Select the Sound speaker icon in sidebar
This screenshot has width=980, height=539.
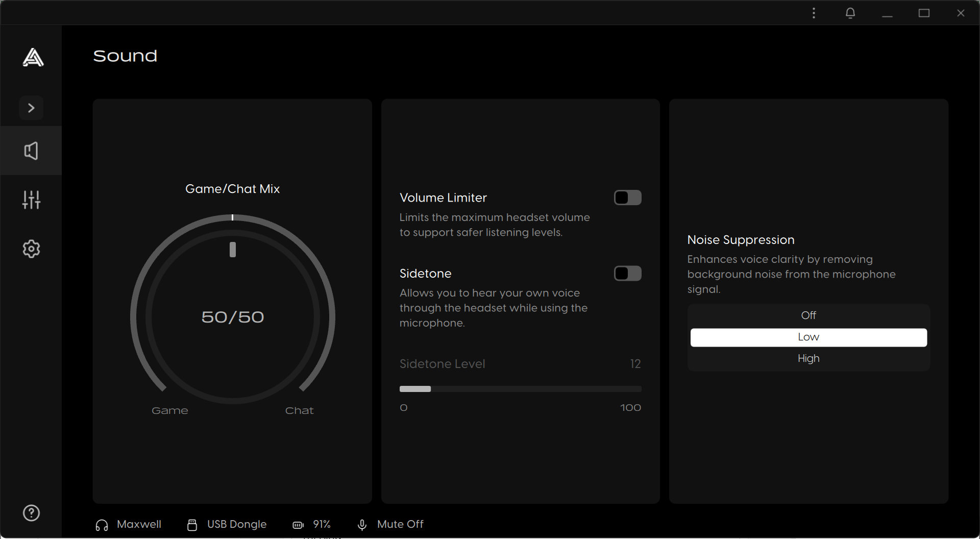pyautogui.click(x=31, y=150)
